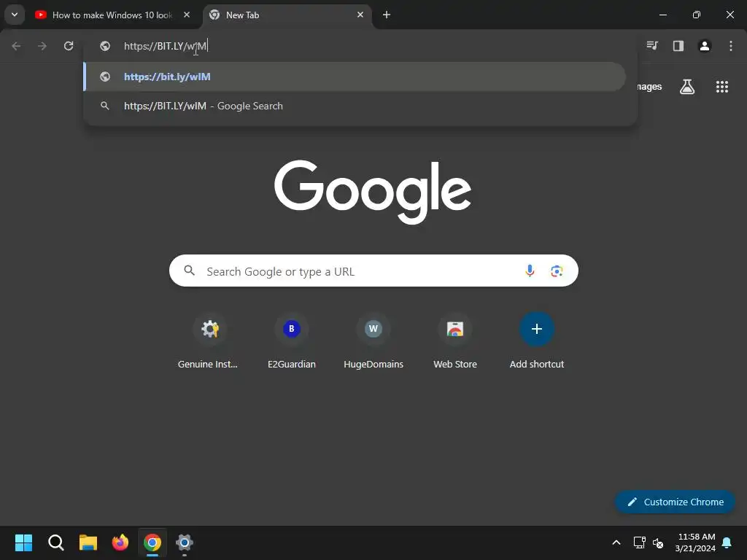This screenshot has width=747, height=560.
Task: Open the Search Labs flask icon
Action: point(687,87)
